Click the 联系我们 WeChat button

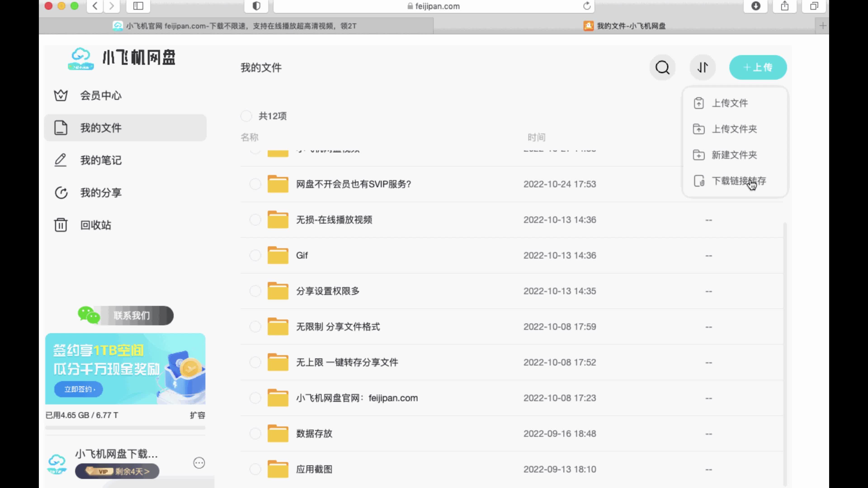click(131, 316)
